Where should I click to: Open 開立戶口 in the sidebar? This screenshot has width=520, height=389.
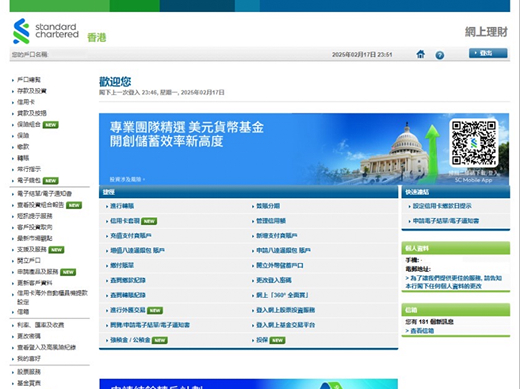(x=29, y=261)
